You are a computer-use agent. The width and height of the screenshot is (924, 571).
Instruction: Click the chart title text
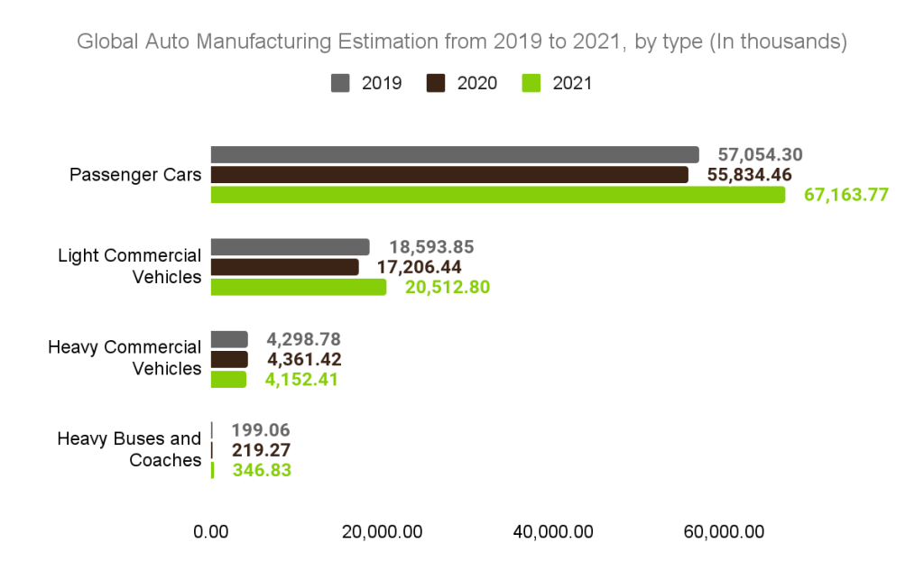pos(463,41)
